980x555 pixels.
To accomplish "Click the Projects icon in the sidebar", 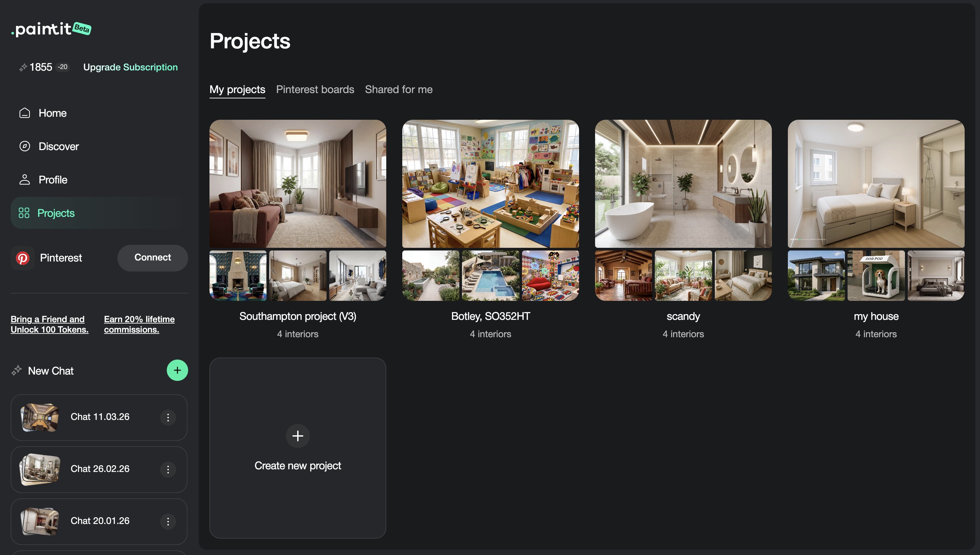I will pos(24,213).
